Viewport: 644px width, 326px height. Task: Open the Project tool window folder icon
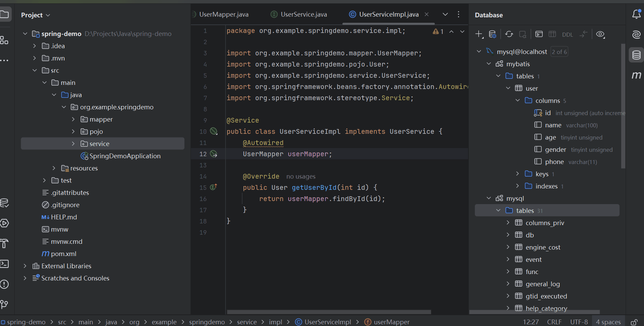click(4, 14)
